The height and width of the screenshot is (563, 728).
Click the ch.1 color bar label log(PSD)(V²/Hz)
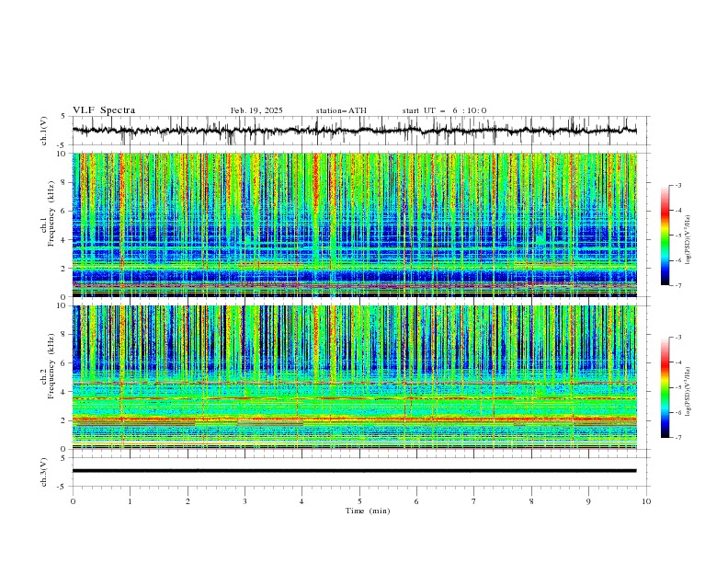[688, 240]
